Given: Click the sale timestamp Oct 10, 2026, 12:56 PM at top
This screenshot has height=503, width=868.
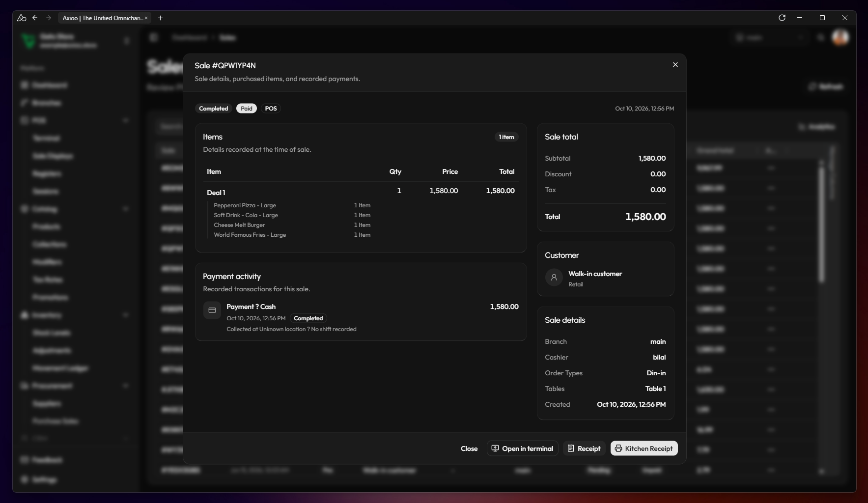Looking at the screenshot, I should 644,109.
